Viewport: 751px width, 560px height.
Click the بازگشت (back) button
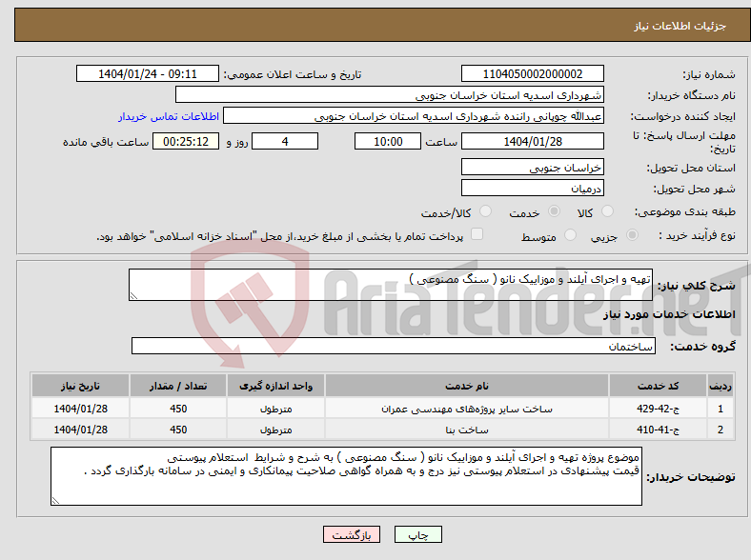coord(352,534)
